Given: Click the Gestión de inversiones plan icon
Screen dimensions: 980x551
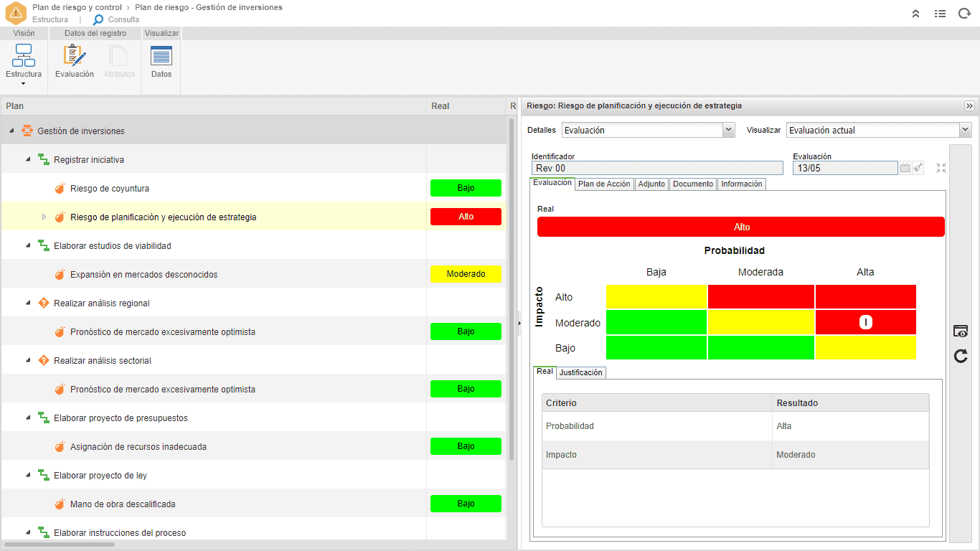Looking at the screenshot, I should click(x=27, y=131).
